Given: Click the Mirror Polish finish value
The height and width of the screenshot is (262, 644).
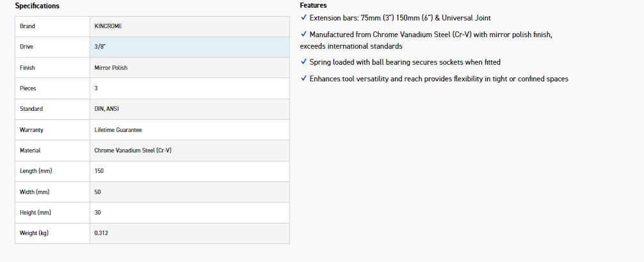Looking at the screenshot, I should click(x=111, y=68).
